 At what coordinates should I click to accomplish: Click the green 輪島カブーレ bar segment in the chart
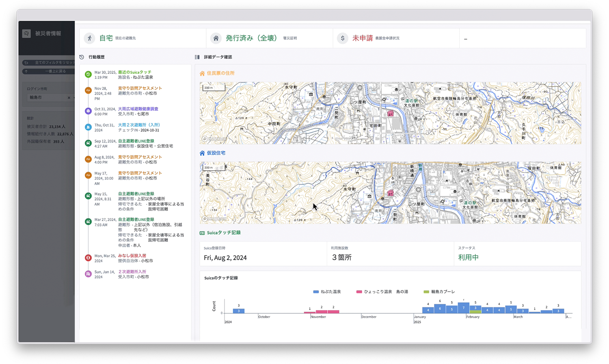475,312
